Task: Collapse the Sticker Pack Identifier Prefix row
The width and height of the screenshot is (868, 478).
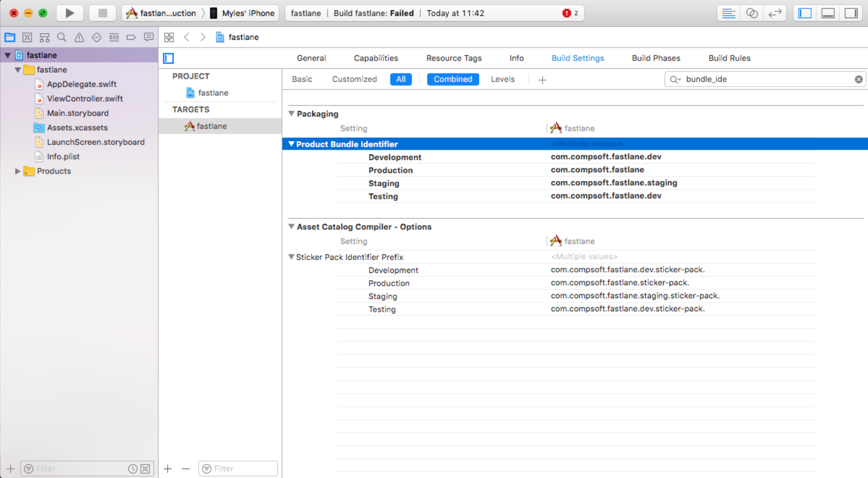Action: pos(291,257)
